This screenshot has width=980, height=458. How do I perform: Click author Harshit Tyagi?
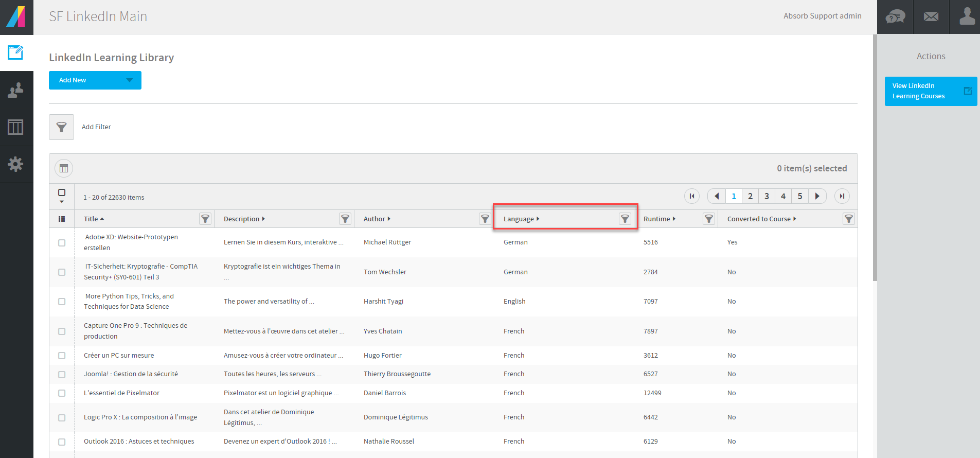(x=383, y=302)
